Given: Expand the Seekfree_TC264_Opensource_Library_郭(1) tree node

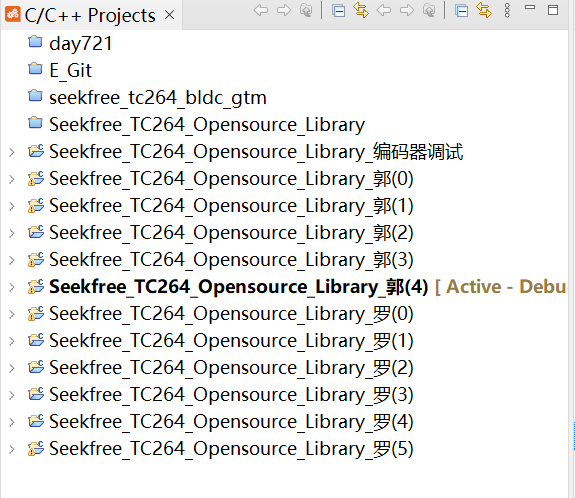Looking at the screenshot, I should tap(12, 206).
